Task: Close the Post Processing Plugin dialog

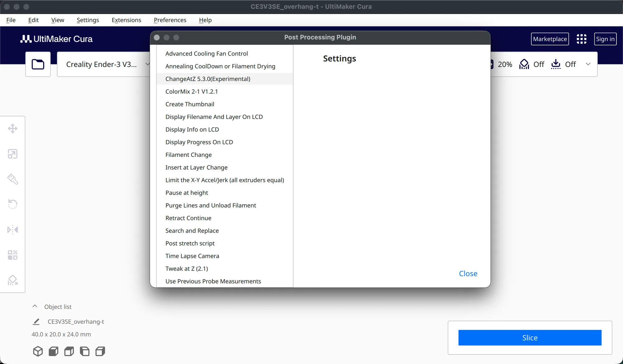Action: (x=468, y=273)
